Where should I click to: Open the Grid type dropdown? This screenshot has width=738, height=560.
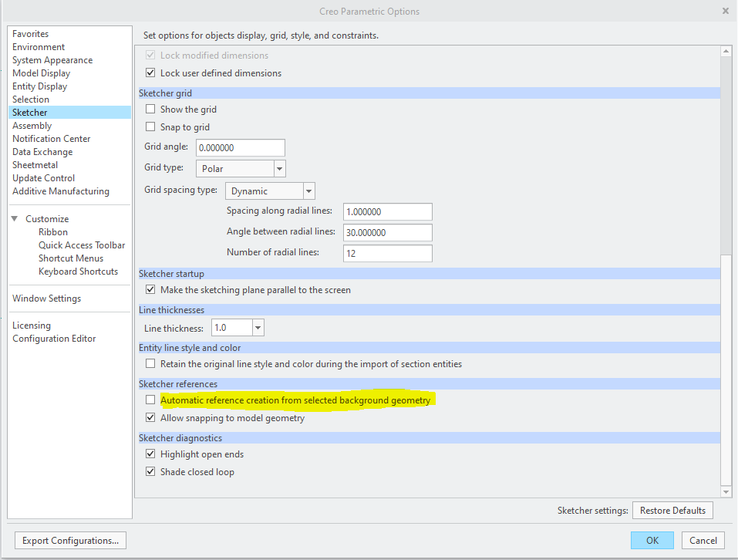279,168
